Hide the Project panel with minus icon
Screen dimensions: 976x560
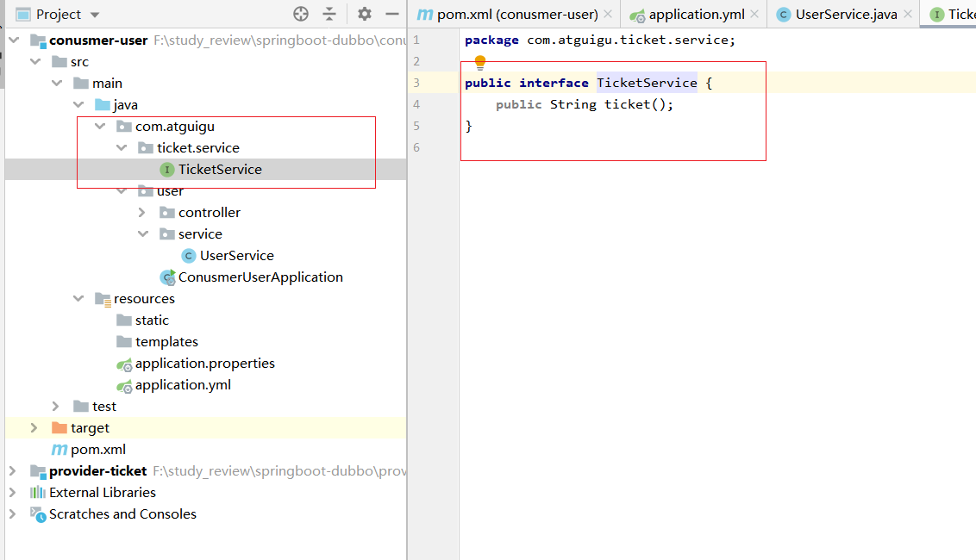[392, 14]
